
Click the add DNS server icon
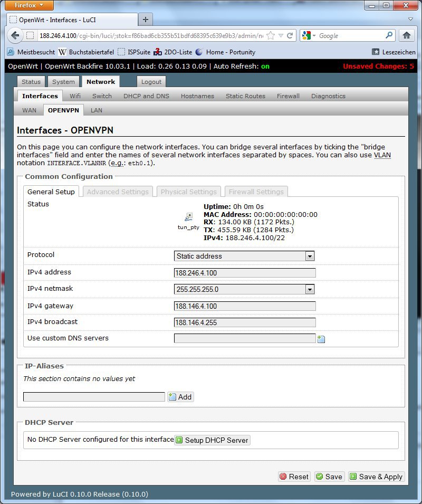click(x=321, y=339)
